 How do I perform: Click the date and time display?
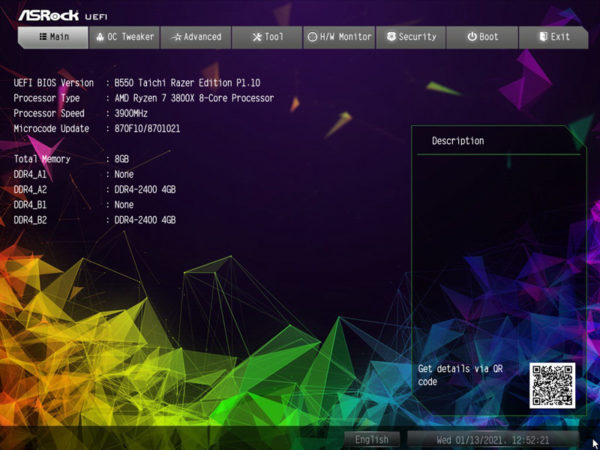click(493, 439)
